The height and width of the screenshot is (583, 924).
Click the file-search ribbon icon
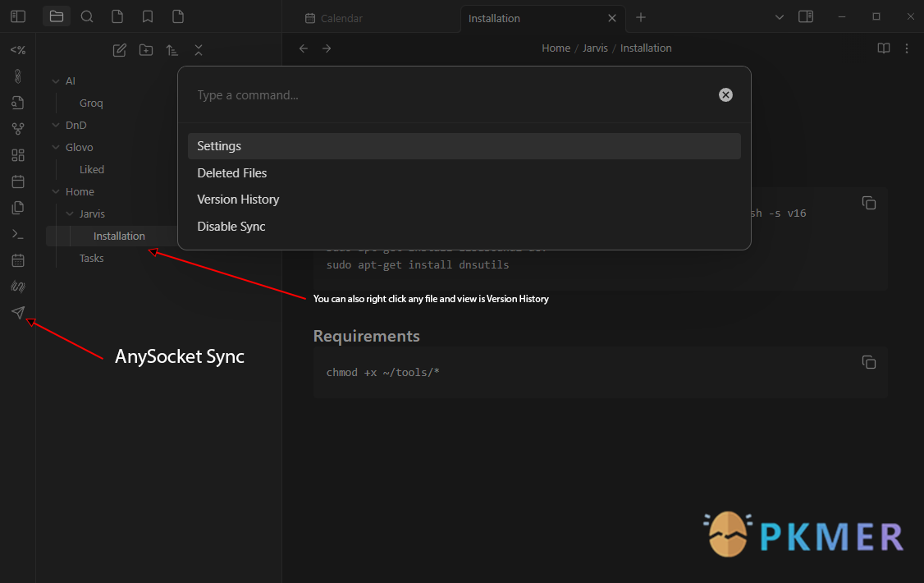18,103
